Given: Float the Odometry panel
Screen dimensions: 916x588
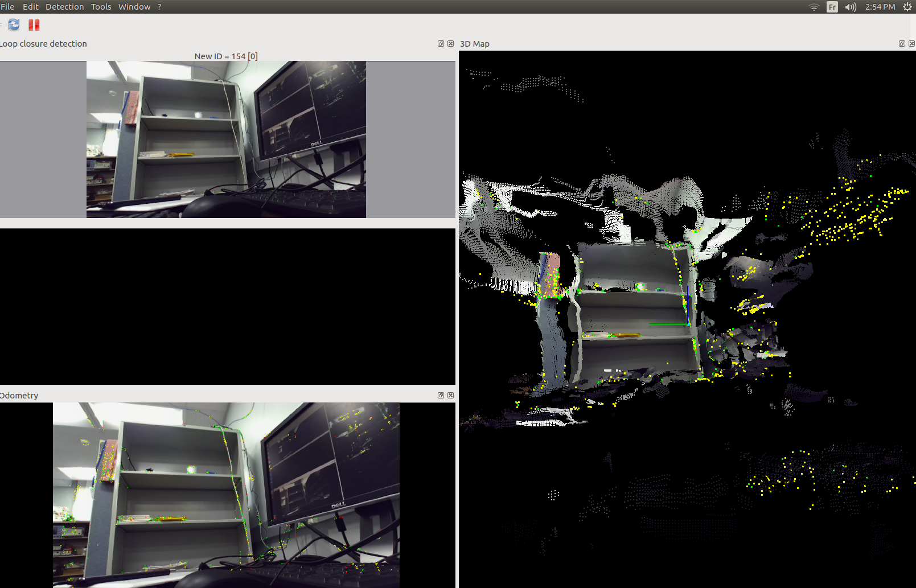Looking at the screenshot, I should click(x=441, y=396).
